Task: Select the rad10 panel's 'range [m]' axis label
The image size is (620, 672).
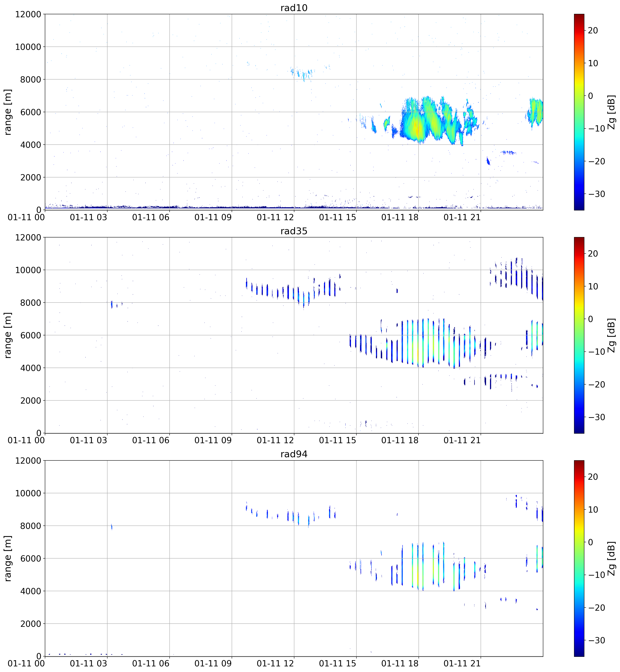Action: point(8,112)
